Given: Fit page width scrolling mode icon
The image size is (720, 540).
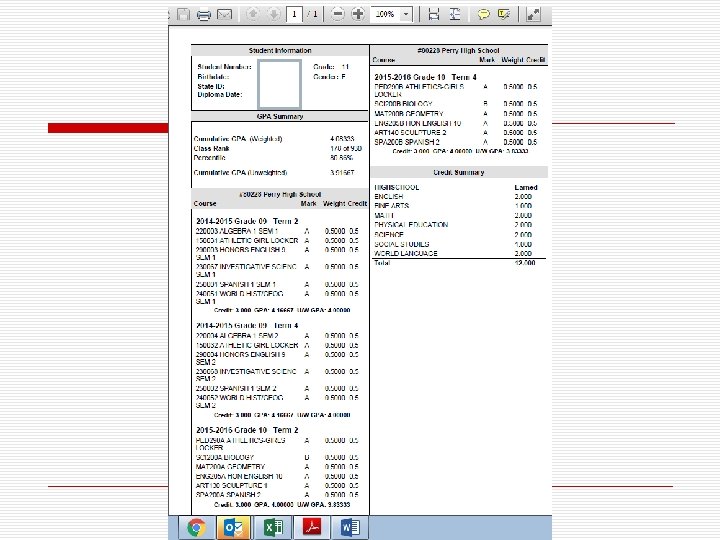Looking at the screenshot, I should pyautogui.click(x=433, y=15).
